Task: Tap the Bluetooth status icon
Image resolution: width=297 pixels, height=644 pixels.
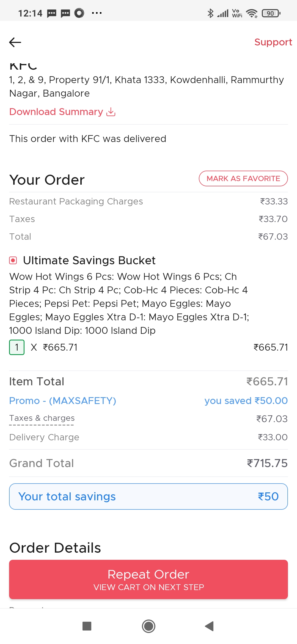Action: (210, 13)
